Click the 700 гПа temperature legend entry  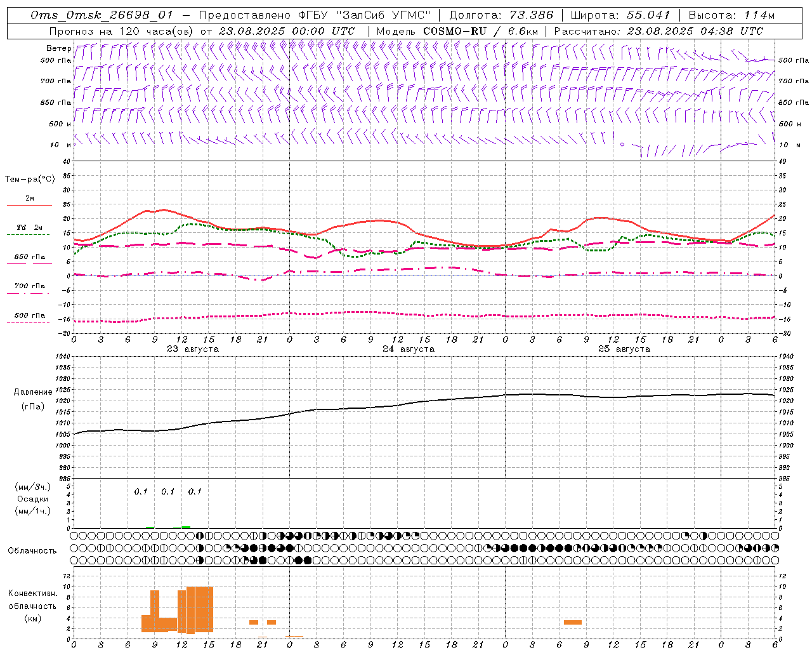click(x=29, y=289)
